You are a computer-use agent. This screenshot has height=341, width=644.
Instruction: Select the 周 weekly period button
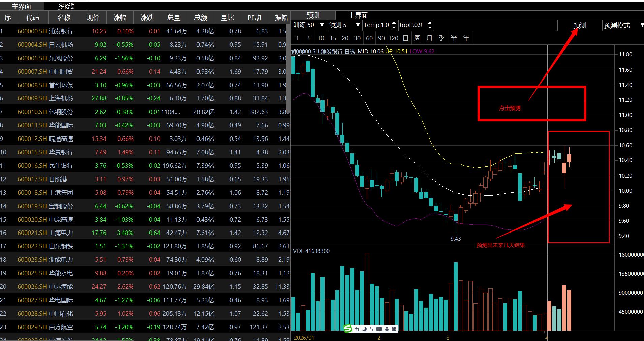(417, 38)
